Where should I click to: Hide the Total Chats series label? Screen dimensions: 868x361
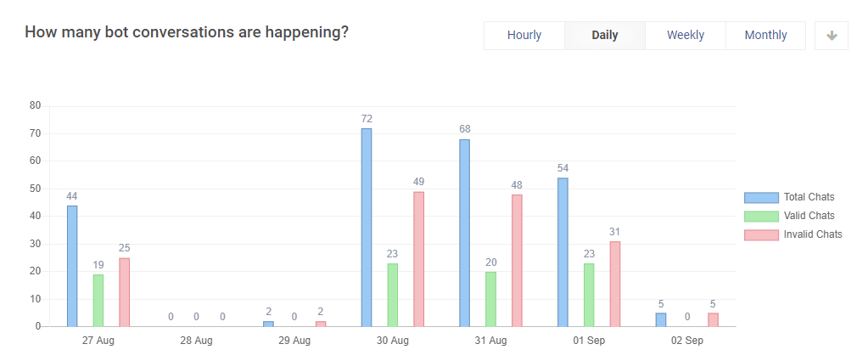809,197
